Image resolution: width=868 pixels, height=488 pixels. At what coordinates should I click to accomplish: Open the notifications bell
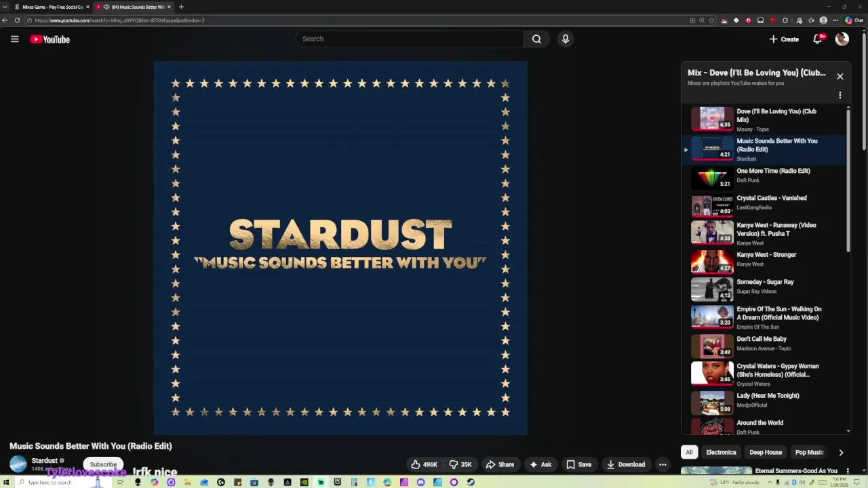818,39
